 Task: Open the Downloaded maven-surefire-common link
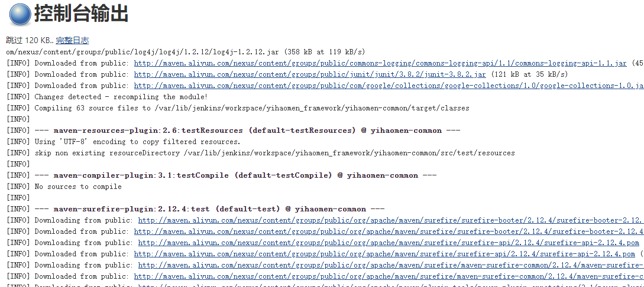click(x=389, y=276)
